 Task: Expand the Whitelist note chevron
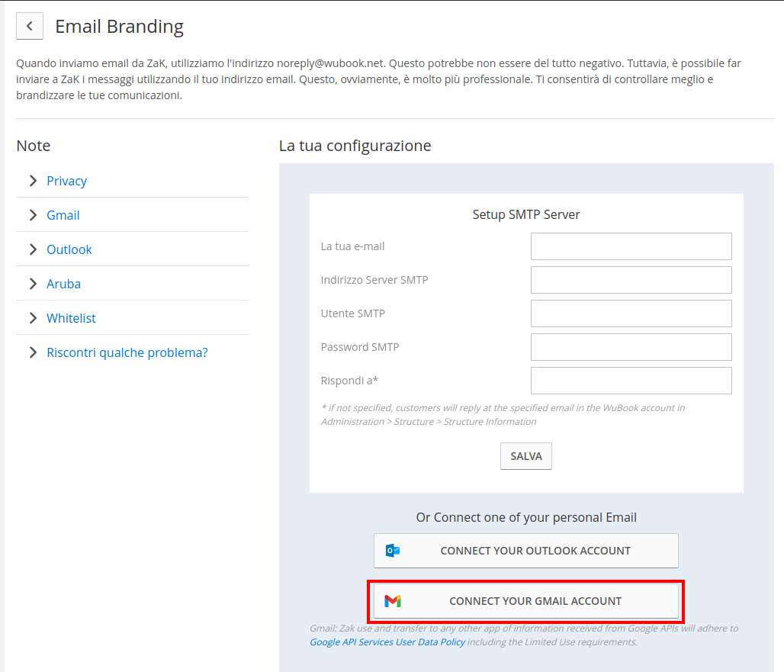pos(33,318)
